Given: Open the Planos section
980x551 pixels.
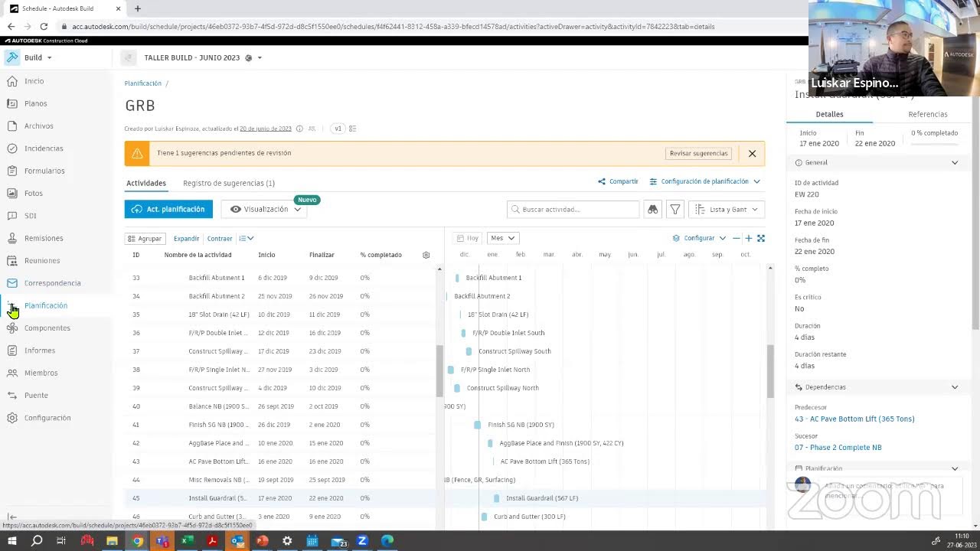Looking at the screenshot, I should (35, 103).
